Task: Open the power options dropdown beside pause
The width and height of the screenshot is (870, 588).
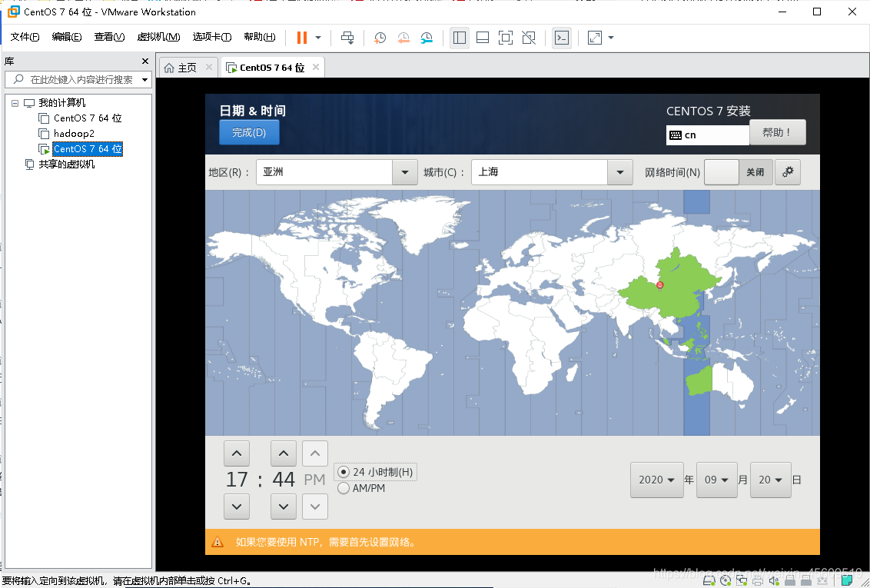Action: pos(318,38)
